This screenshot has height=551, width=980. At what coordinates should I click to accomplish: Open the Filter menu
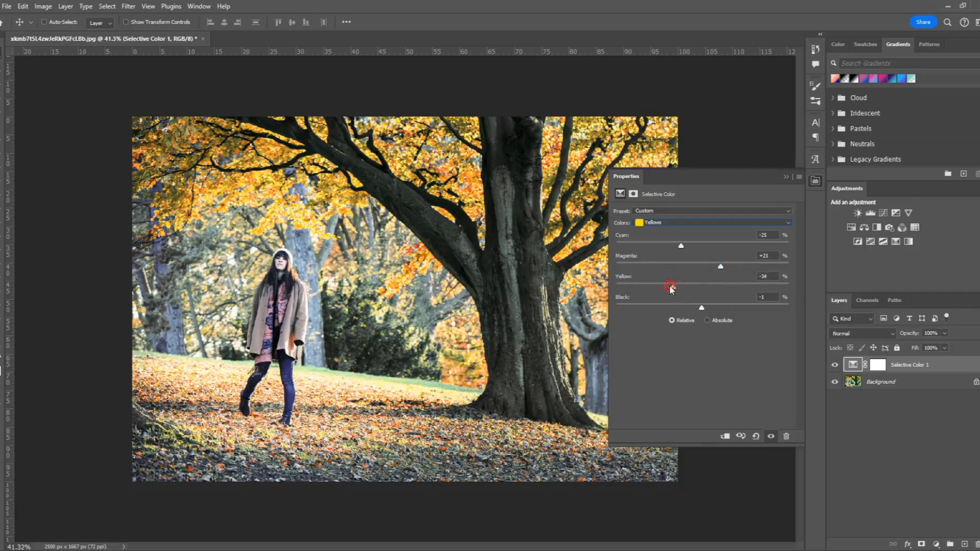coord(128,6)
